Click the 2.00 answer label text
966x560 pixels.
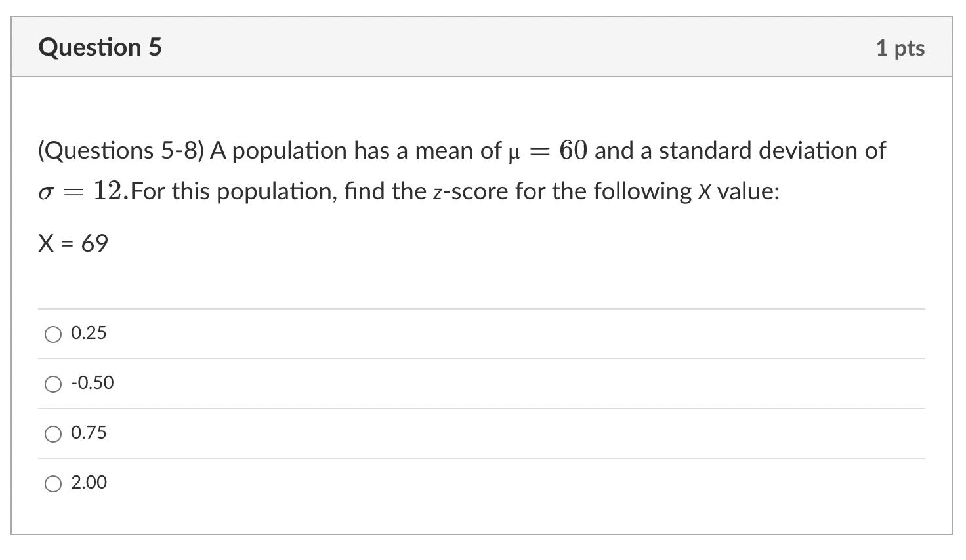point(89,483)
